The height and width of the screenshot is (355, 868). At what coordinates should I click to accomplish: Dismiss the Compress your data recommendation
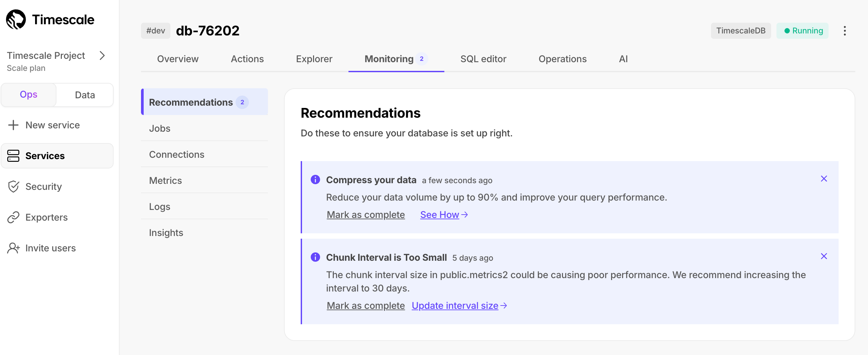click(824, 179)
